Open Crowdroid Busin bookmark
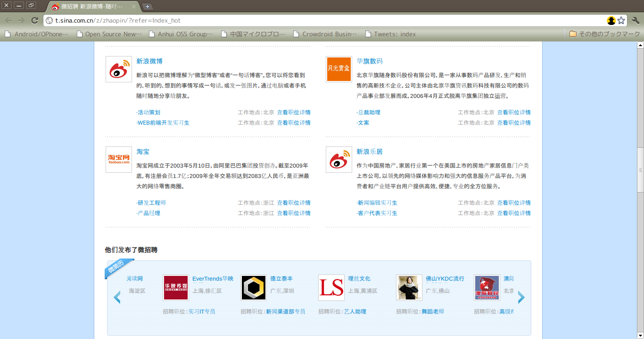 pyautogui.click(x=325, y=34)
